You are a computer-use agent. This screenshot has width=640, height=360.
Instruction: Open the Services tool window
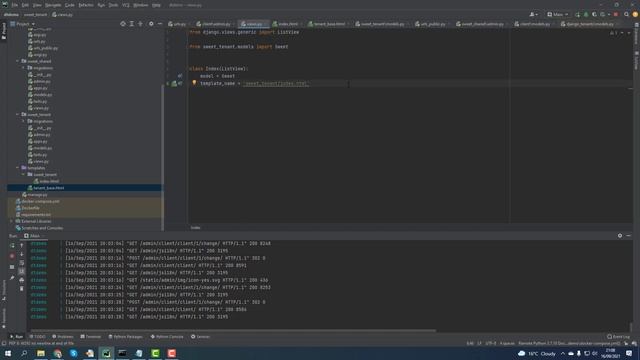[200, 337]
